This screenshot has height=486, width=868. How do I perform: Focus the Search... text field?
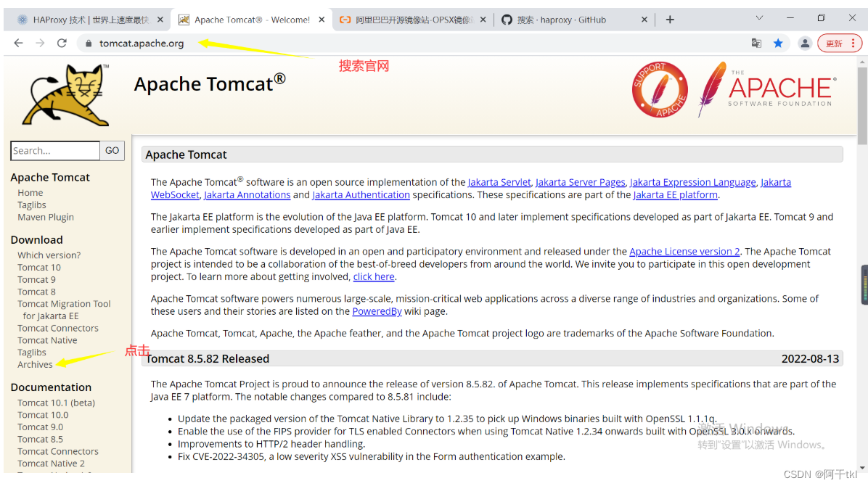(55, 151)
